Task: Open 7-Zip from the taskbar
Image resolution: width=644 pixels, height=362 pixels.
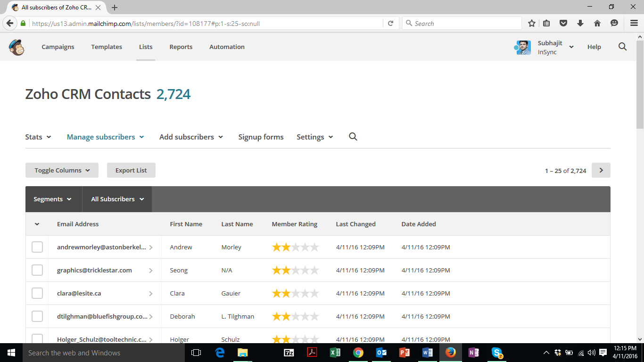Action: pyautogui.click(x=289, y=353)
